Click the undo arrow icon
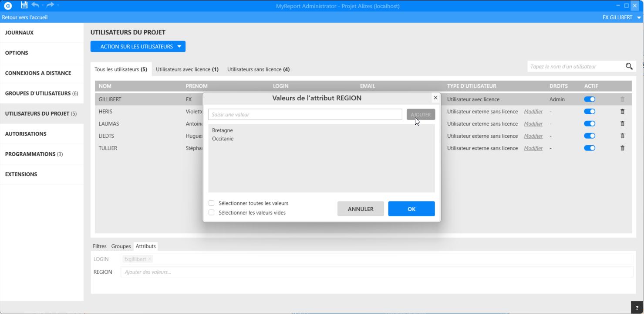Image resolution: width=644 pixels, height=314 pixels. (35, 5)
